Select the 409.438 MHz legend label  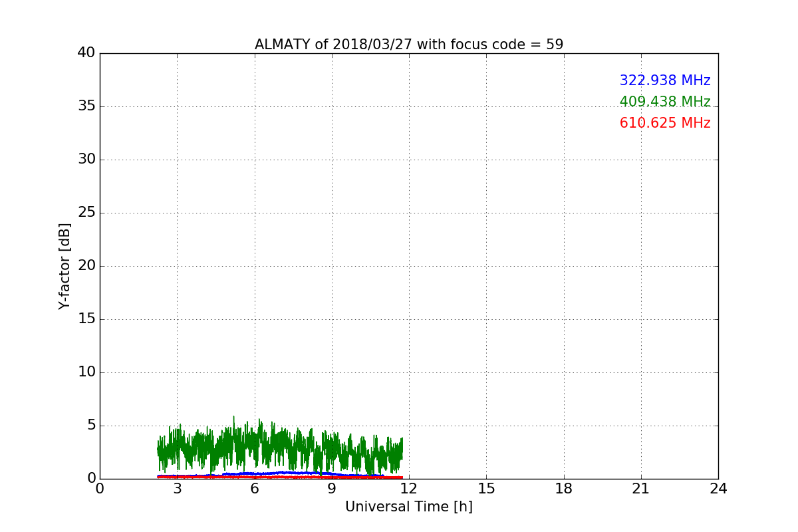[x=665, y=102]
